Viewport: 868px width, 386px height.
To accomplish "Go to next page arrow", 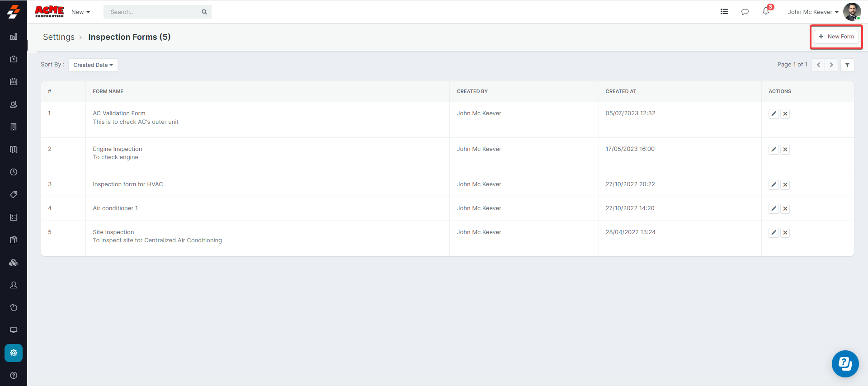I will [x=831, y=65].
